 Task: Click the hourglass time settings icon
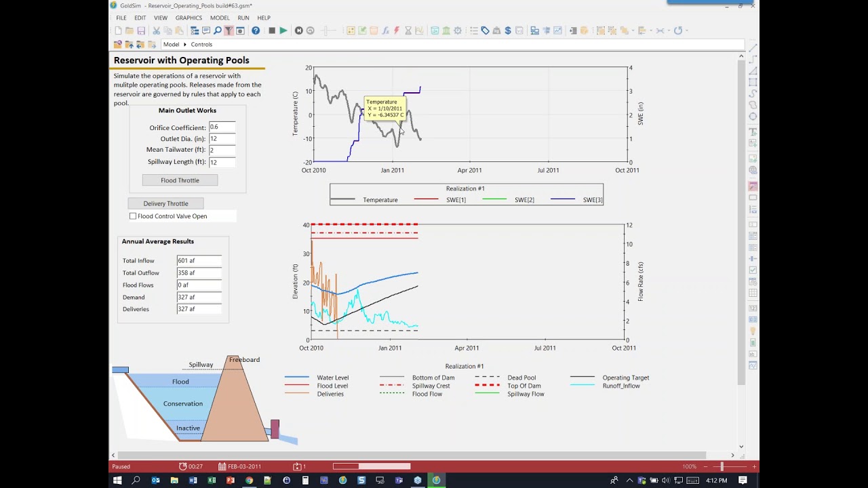pyautogui.click(x=408, y=30)
